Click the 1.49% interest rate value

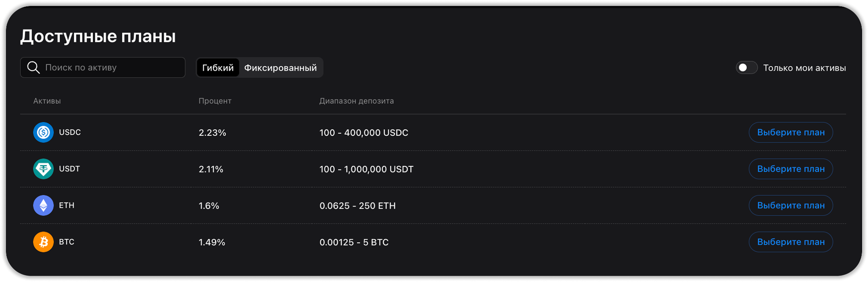pos(212,242)
